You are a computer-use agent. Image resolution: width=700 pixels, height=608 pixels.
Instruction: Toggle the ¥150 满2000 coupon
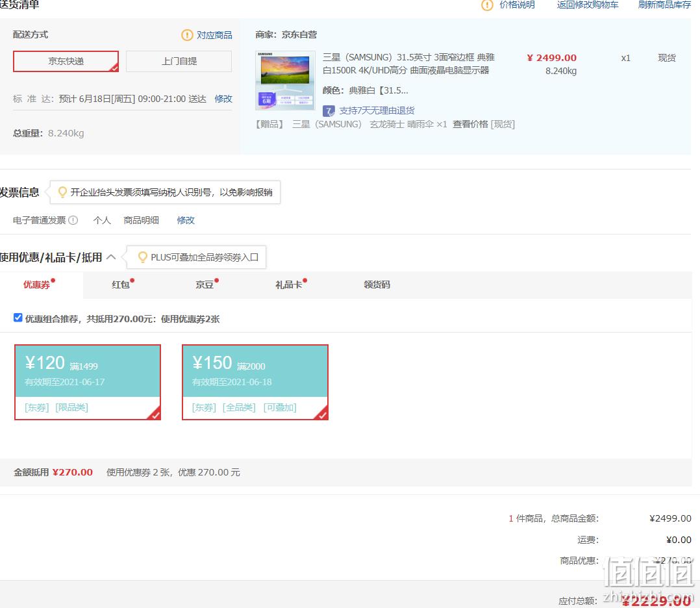(x=255, y=382)
